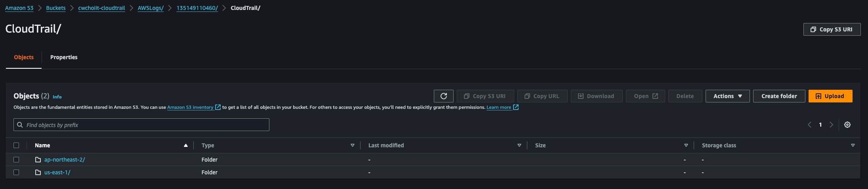Open the Actions dropdown menu
The height and width of the screenshot is (189, 868).
[x=728, y=96]
